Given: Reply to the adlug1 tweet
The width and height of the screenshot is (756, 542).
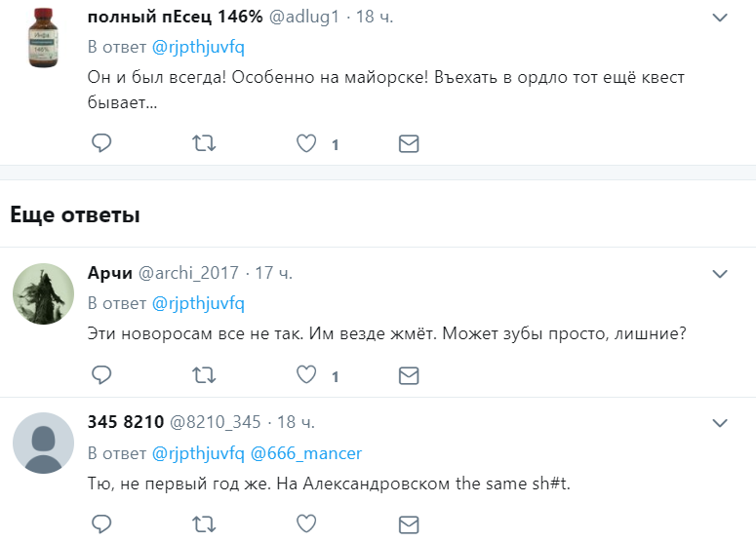Looking at the screenshot, I should [101, 143].
